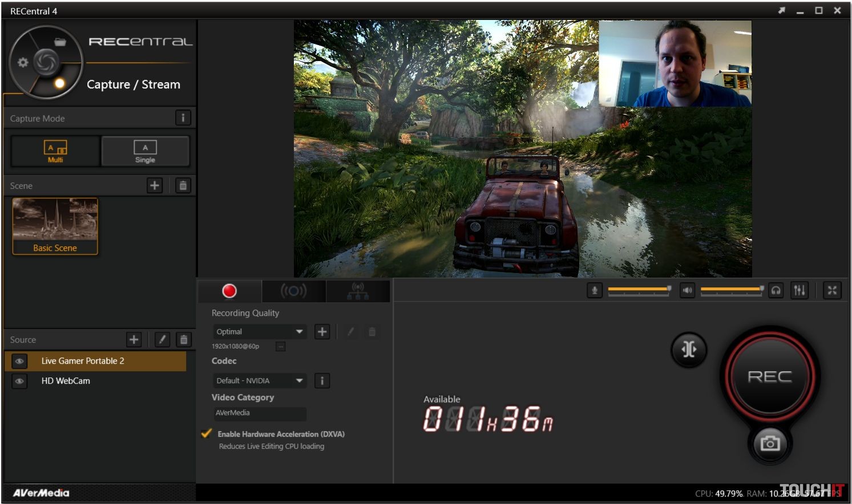Enter fullscreen preview mode
Image resolution: width=852 pixels, height=504 pixels.
tap(832, 291)
